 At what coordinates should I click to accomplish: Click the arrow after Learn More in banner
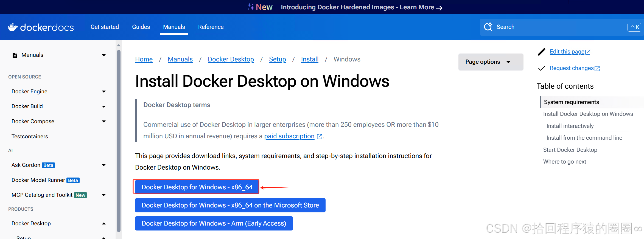439,8
